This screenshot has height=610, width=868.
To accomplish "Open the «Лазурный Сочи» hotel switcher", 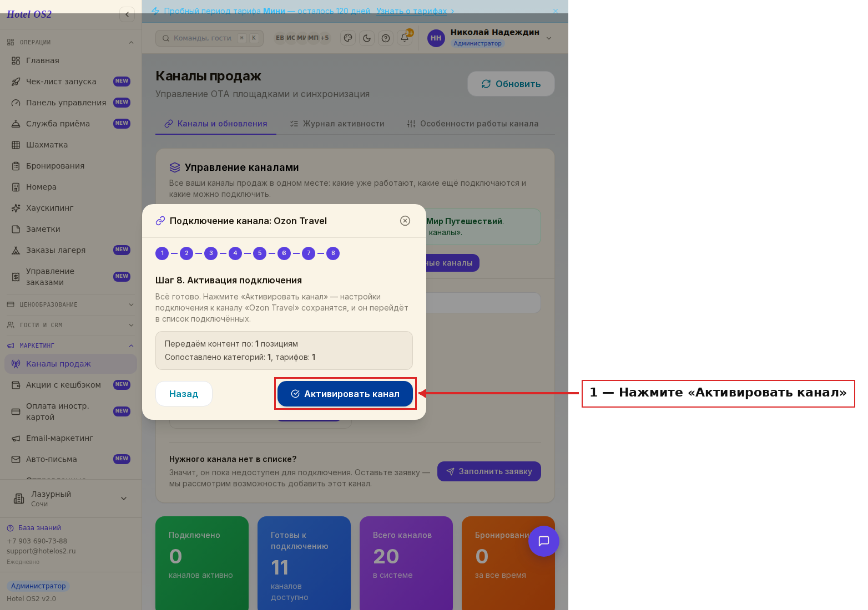I will click(70, 499).
